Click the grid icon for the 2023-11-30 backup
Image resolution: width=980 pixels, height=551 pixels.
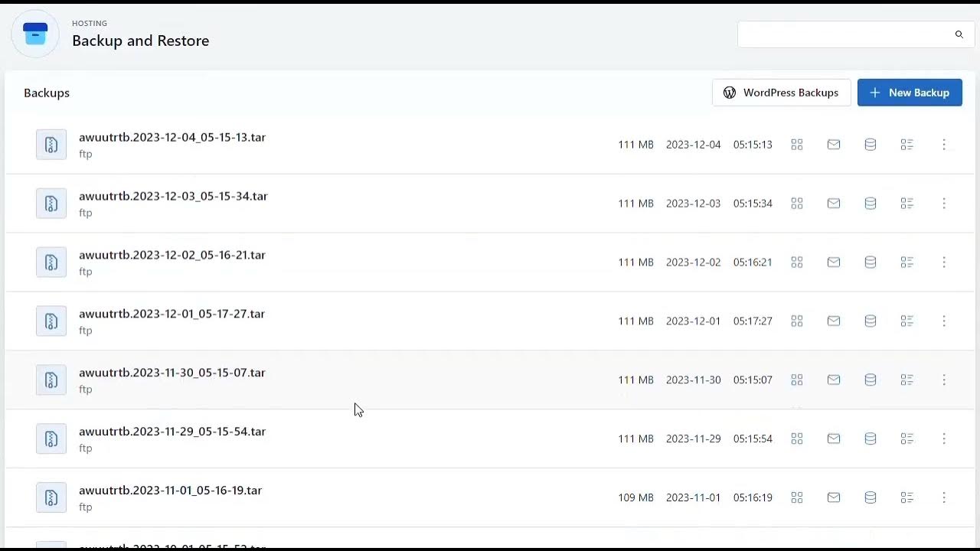pyautogui.click(x=797, y=380)
